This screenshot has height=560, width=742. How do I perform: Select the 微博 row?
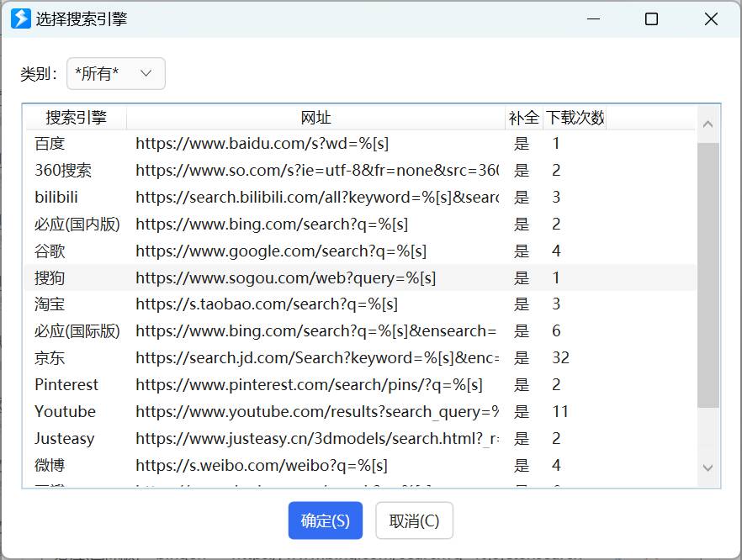361,466
